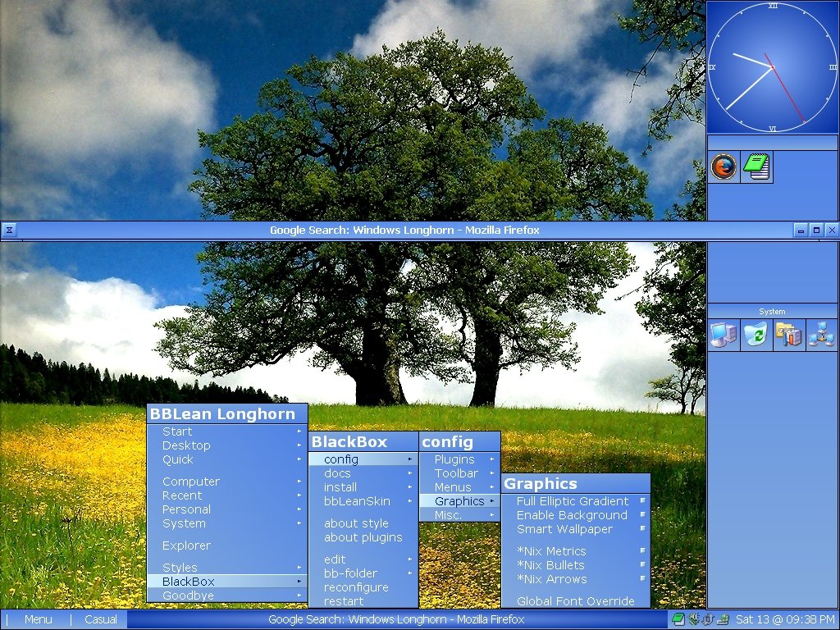Open System entry in BBLean Longhorn menu
The height and width of the screenshot is (630, 840).
coord(227,523)
